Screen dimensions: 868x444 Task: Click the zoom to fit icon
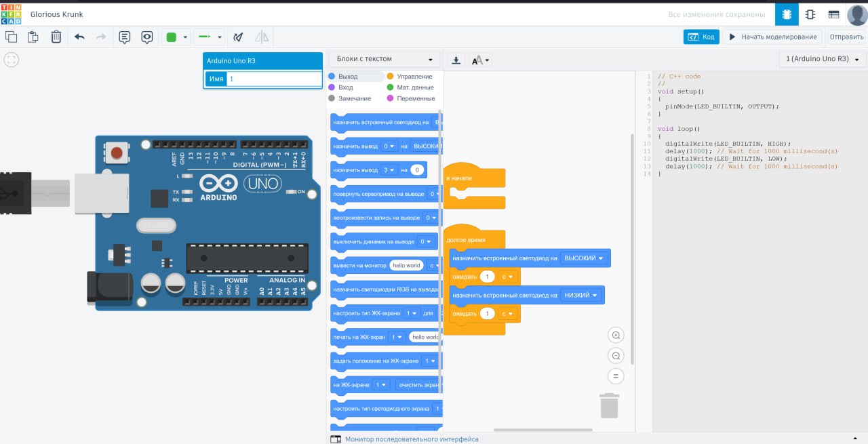pos(11,60)
